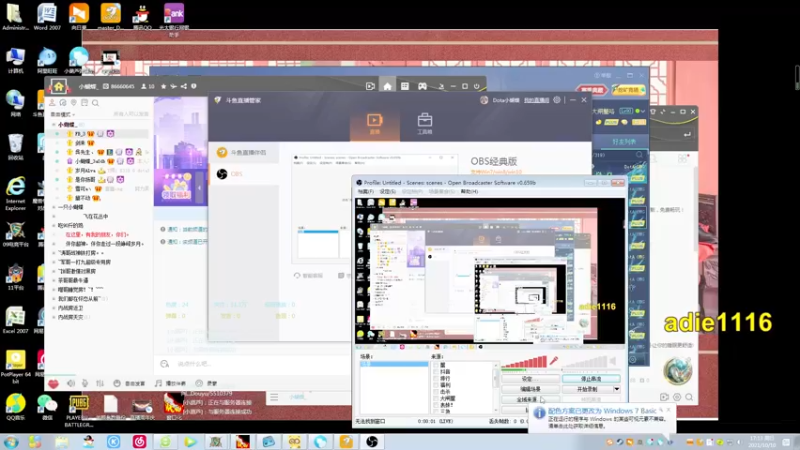Click the location pin icon above user list
The height and width of the screenshot is (450, 800).
click(x=73, y=103)
